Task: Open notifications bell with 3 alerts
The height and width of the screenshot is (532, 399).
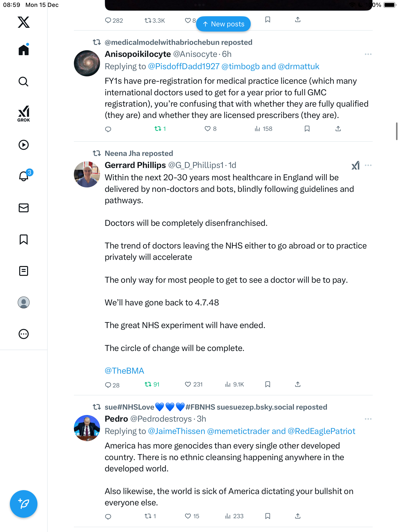Action: point(24,176)
